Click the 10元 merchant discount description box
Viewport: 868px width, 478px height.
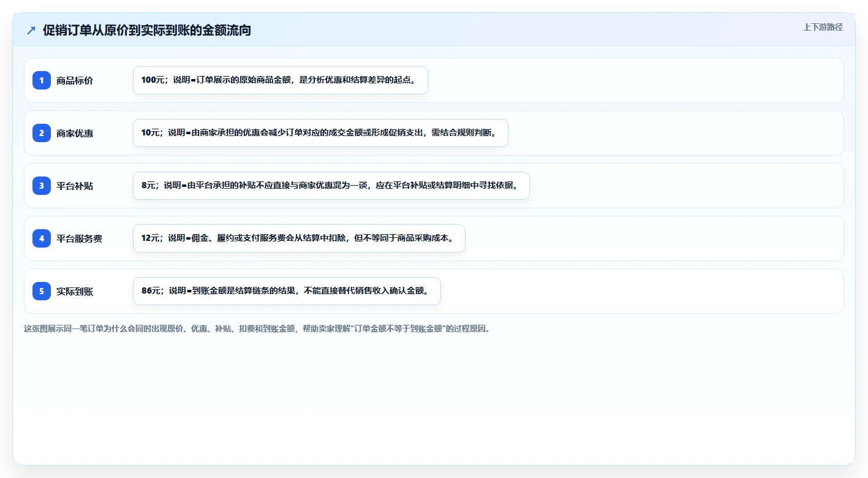pyautogui.click(x=321, y=133)
